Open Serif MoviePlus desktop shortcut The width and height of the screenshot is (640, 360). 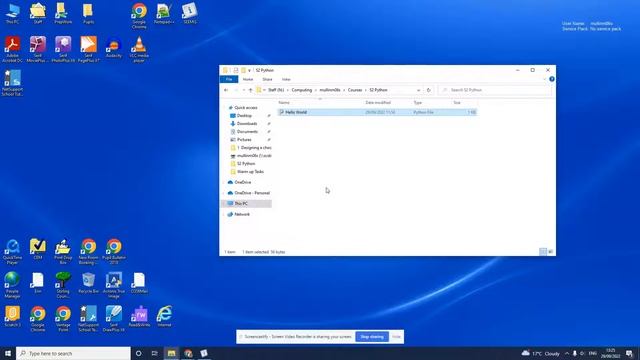point(38,49)
